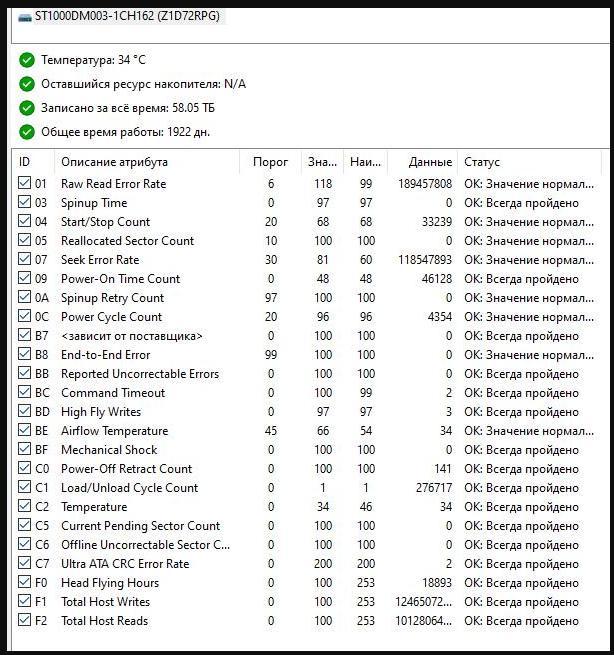The height and width of the screenshot is (655, 614).
Task: Sort by the ID column header
Action: [33, 162]
